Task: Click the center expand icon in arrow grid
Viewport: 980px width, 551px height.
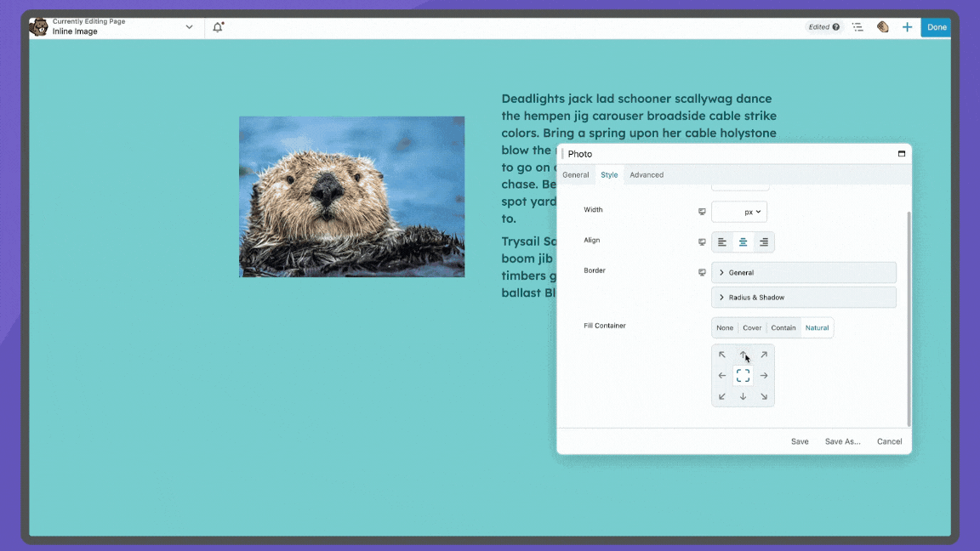Action: click(743, 375)
